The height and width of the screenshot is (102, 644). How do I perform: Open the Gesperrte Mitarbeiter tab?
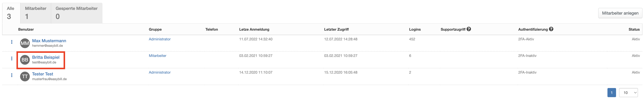(x=77, y=13)
